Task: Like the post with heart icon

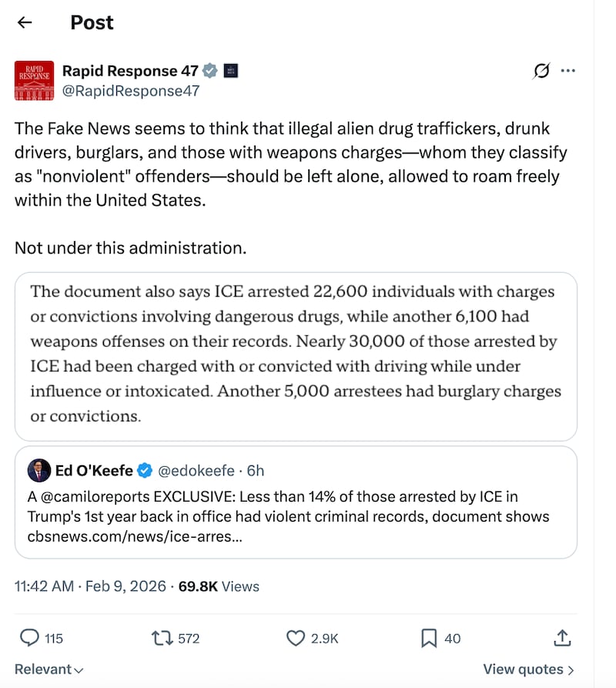Action: [296, 638]
